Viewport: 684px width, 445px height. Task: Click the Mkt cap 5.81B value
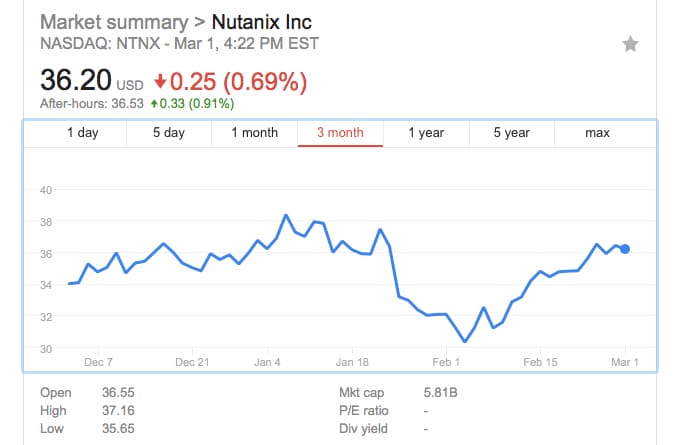pyautogui.click(x=440, y=393)
